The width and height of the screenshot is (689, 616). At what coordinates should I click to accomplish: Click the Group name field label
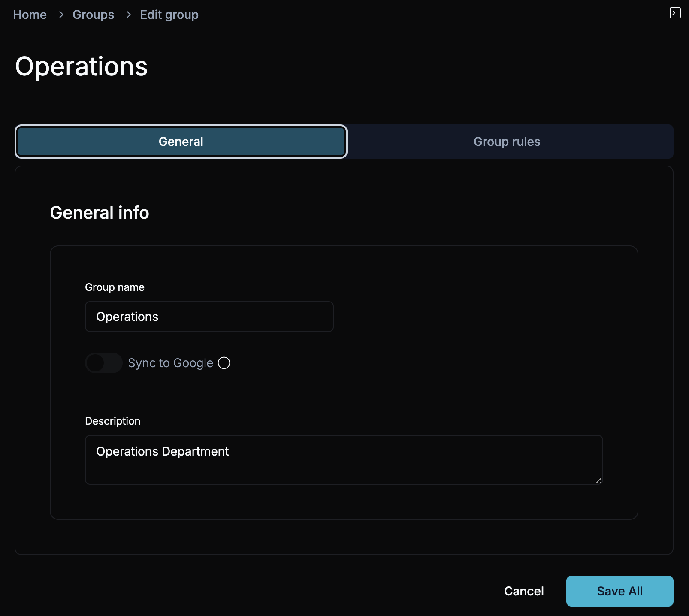115,287
